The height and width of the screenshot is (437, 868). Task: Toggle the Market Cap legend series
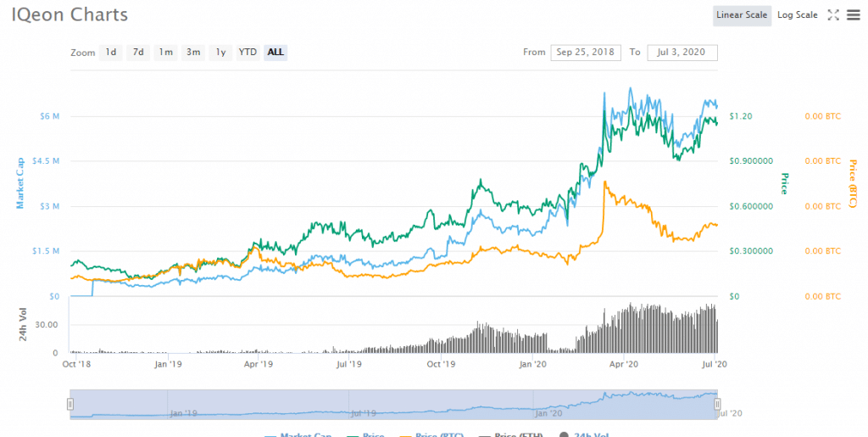tap(299, 434)
